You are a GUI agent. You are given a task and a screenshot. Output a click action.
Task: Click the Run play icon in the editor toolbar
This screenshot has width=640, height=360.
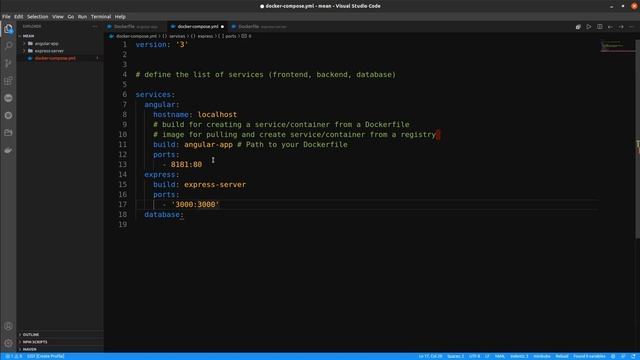coord(589,27)
